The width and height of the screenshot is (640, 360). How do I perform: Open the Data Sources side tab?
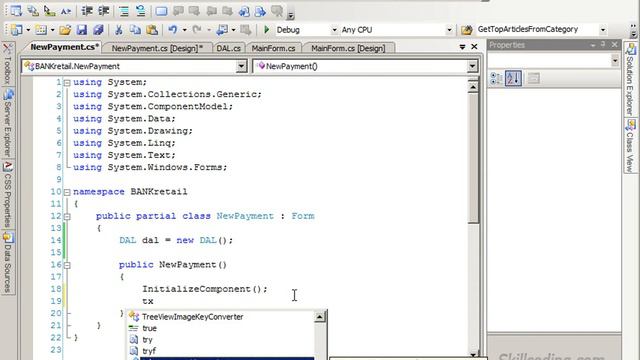pyautogui.click(x=7, y=262)
